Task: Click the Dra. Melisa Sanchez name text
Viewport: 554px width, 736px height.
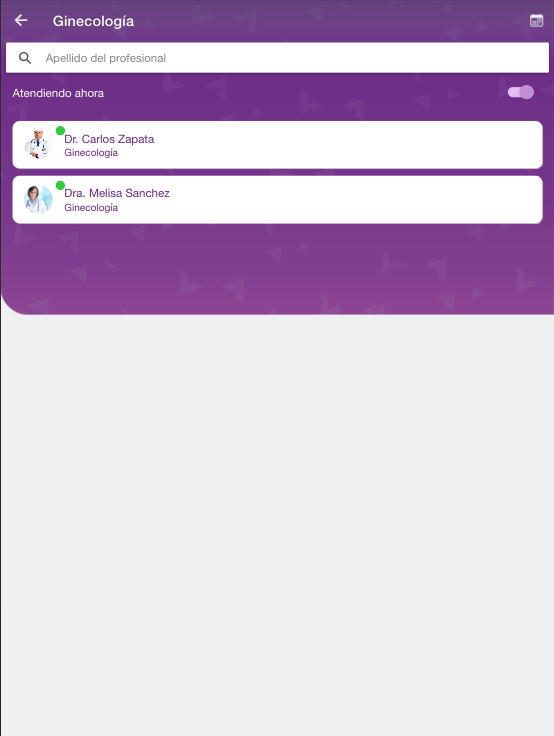Action: click(117, 193)
